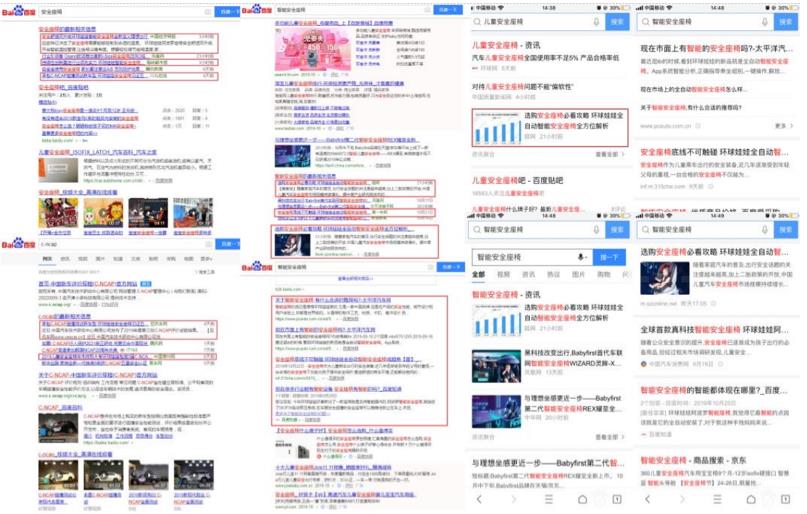Tap the 智能安全座椅的智能都体现在哪里 result
Viewport: 807px width, 514px height.
click(x=714, y=390)
